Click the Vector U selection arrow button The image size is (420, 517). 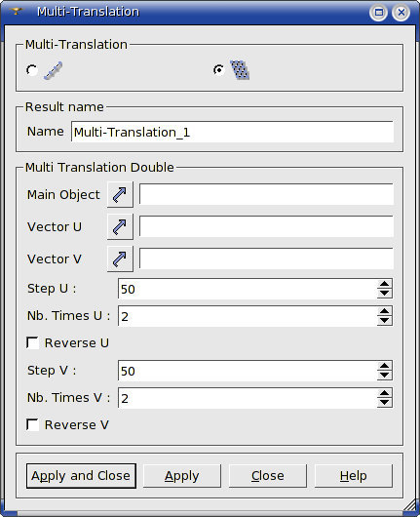pos(120,226)
